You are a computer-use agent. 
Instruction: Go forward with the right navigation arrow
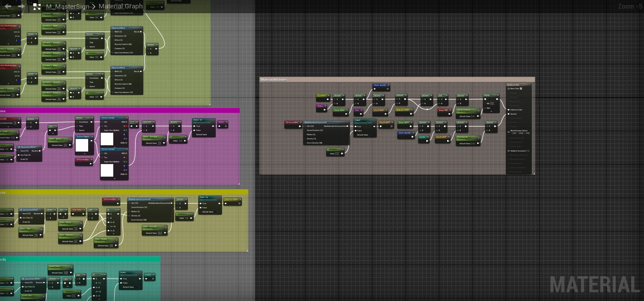click(x=21, y=6)
